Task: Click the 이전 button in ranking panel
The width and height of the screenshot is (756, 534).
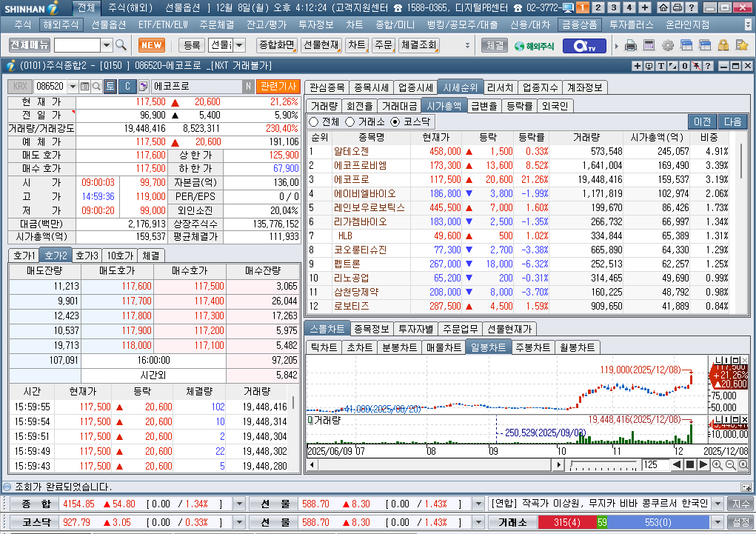Action: 703,121
